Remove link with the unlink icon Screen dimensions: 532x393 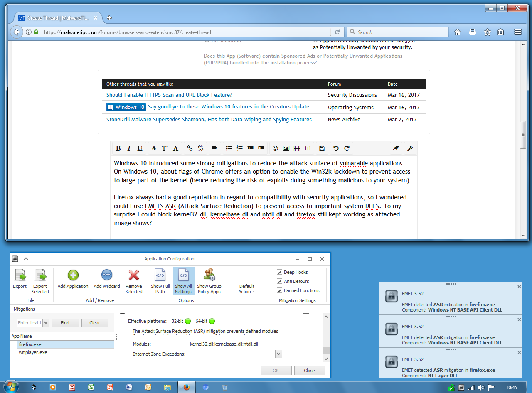200,148
